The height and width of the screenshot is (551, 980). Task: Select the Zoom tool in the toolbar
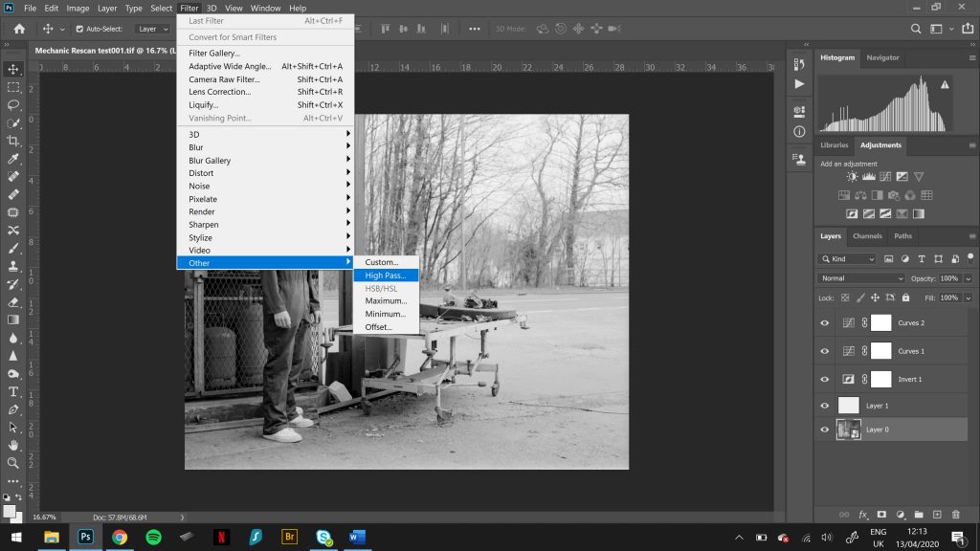tap(13, 463)
